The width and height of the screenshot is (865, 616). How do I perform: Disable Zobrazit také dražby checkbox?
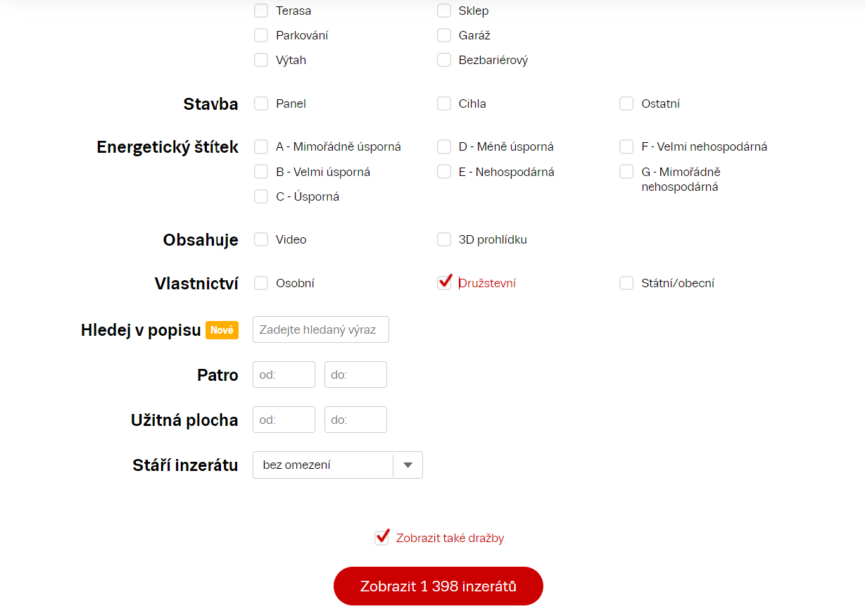tap(381, 538)
